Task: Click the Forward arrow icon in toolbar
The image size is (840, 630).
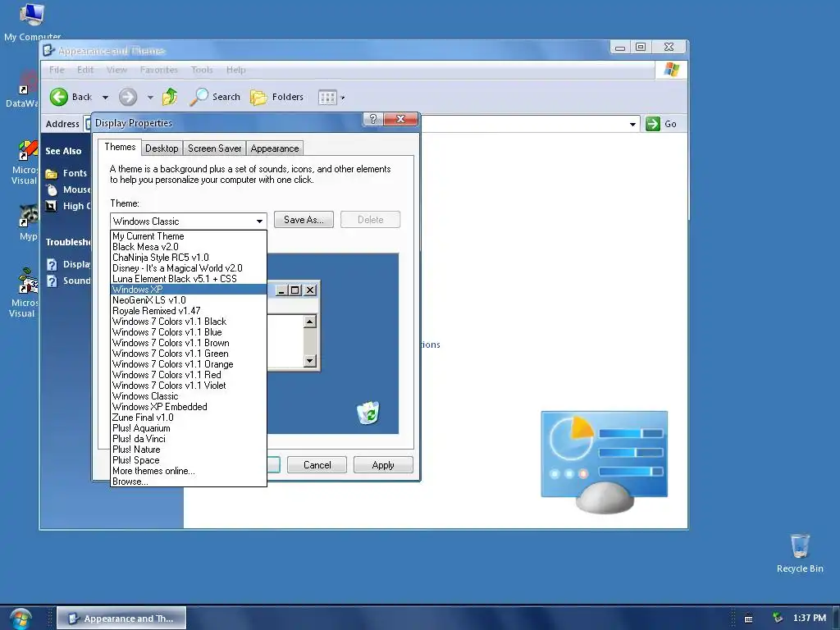Action: [127, 97]
